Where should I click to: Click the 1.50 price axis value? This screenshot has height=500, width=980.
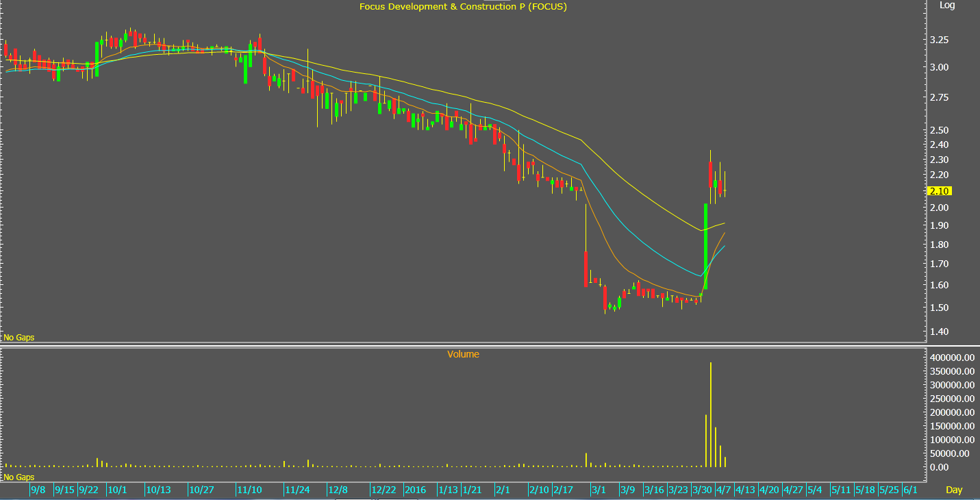[x=938, y=308]
